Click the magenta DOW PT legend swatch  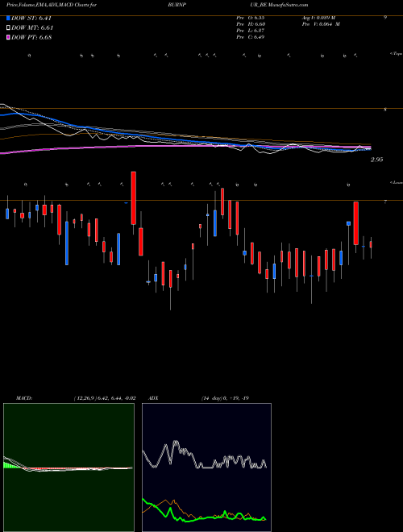coord(9,37)
